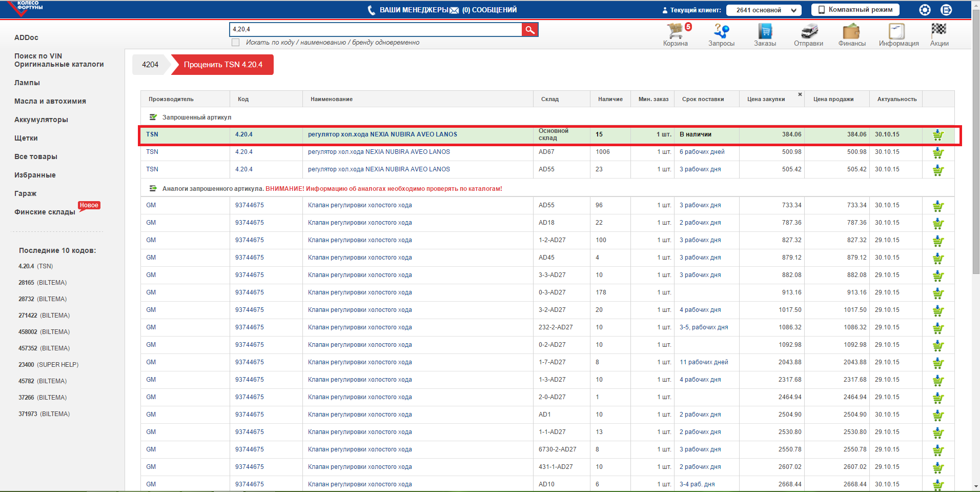Image resolution: width=980 pixels, height=492 pixels.
Task: Open Клапан регулировки холостого хода AD18 row
Action: click(360, 223)
